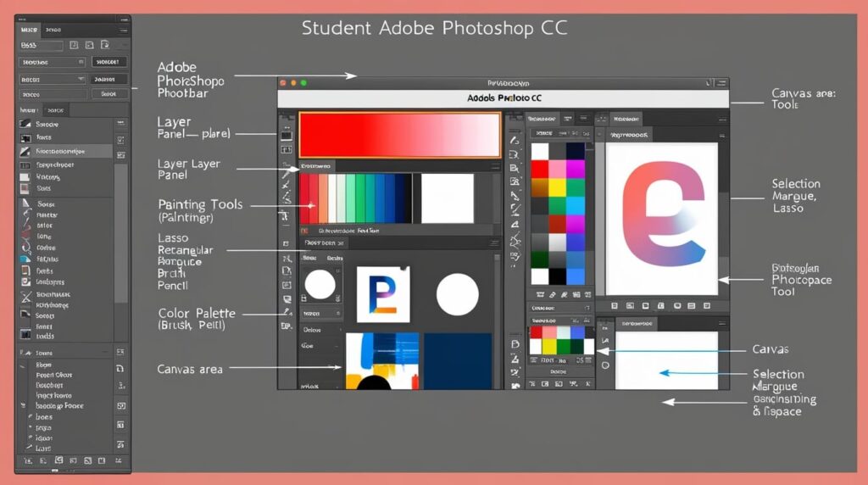The height and width of the screenshot is (485, 868).
Task: Click the topmost tool icon left of the swatch grid
Action: pyautogui.click(x=515, y=141)
